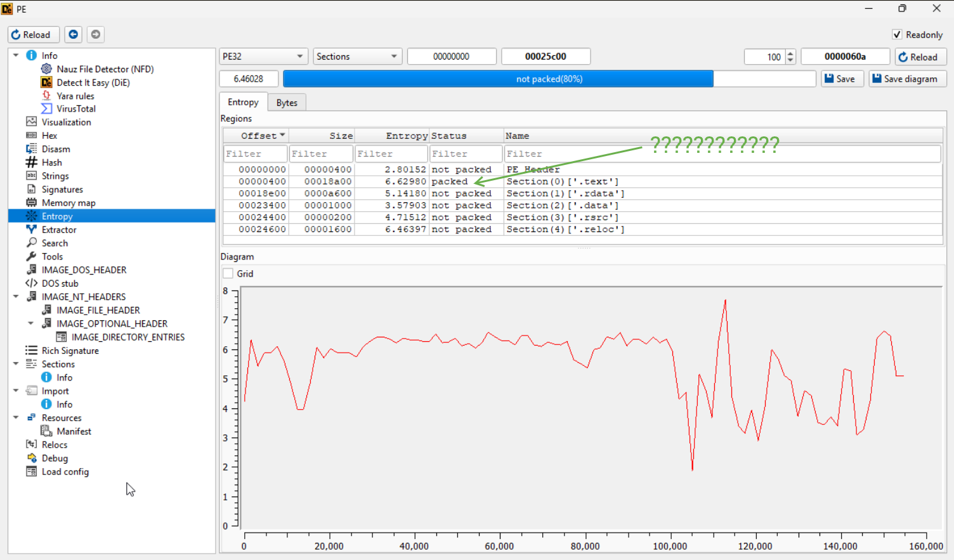This screenshot has height=560, width=954.
Task: Open the Sections mode dropdown
Action: click(x=357, y=56)
